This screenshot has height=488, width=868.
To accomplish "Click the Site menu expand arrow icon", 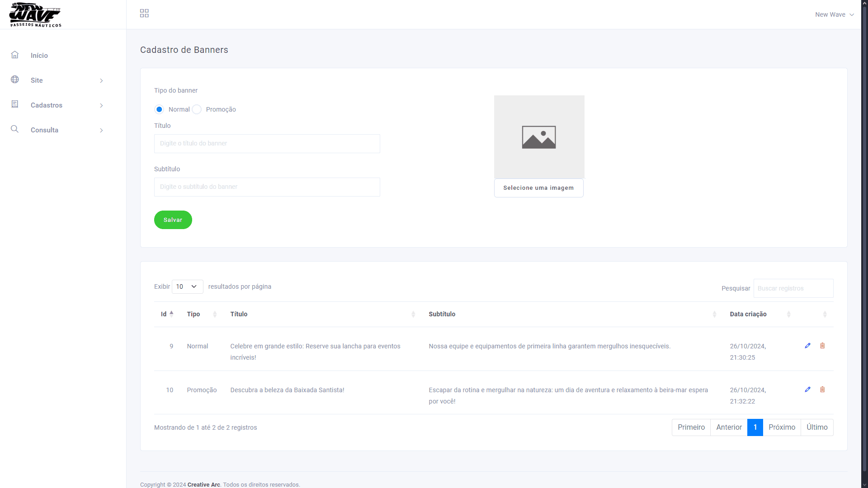I will coord(101,80).
